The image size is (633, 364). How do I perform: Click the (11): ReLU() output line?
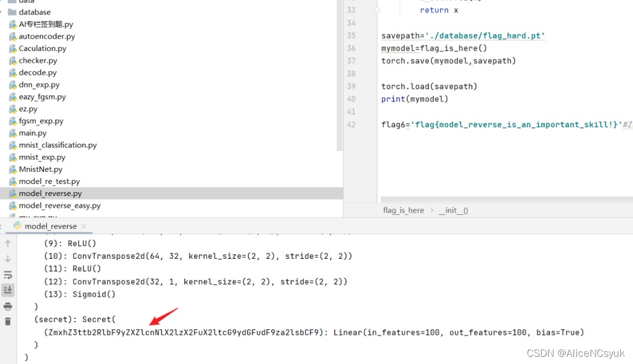(x=72, y=269)
